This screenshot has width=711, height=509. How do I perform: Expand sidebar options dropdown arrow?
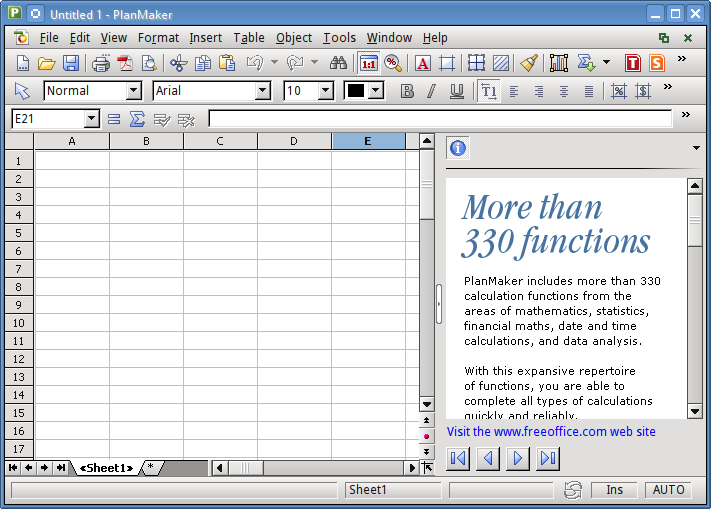click(x=696, y=148)
